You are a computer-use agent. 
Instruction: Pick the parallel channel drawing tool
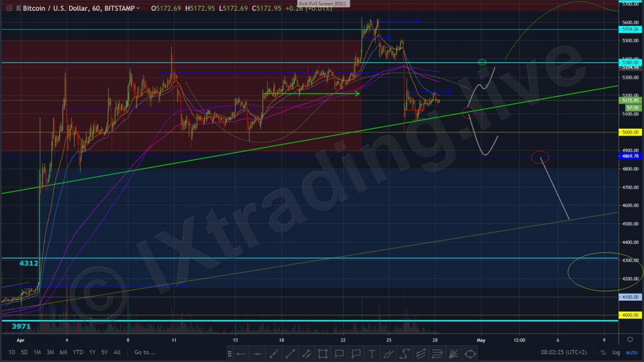[306, 354]
